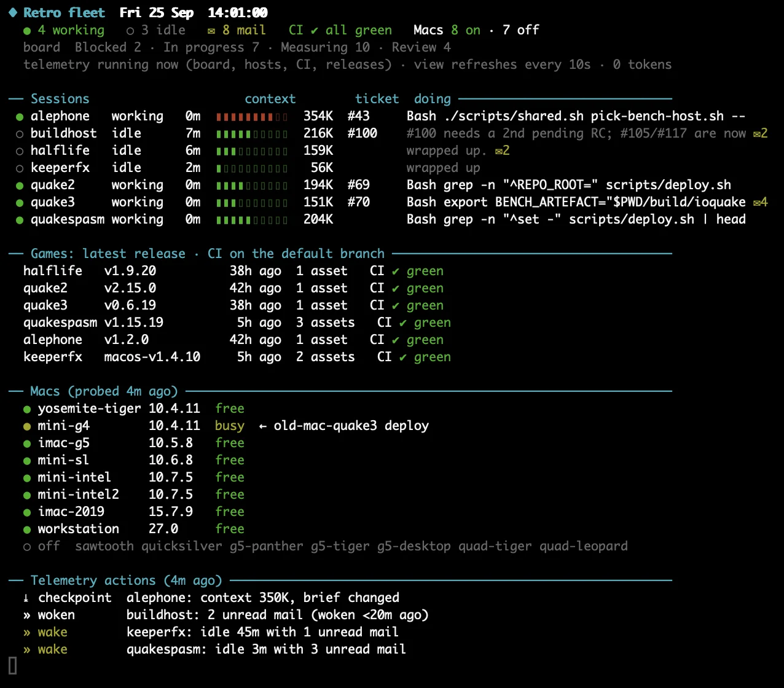Click the chevron icon beside woken
Viewport: 784px width, 688px height.
coord(27,615)
